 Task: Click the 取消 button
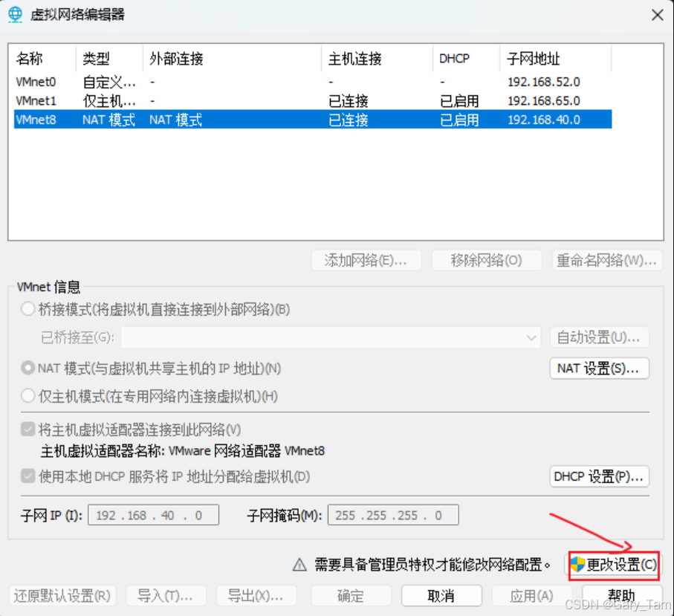(441, 596)
